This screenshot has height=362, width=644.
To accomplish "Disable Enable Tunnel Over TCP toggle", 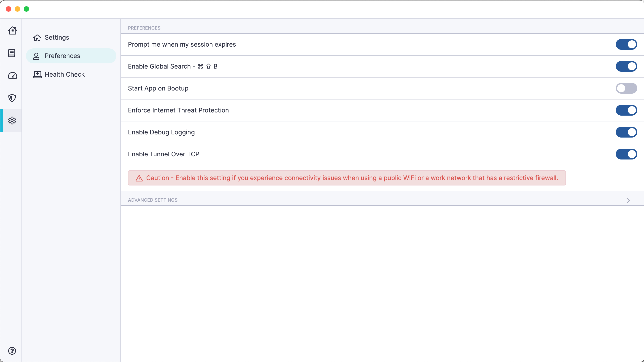I will (626, 154).
